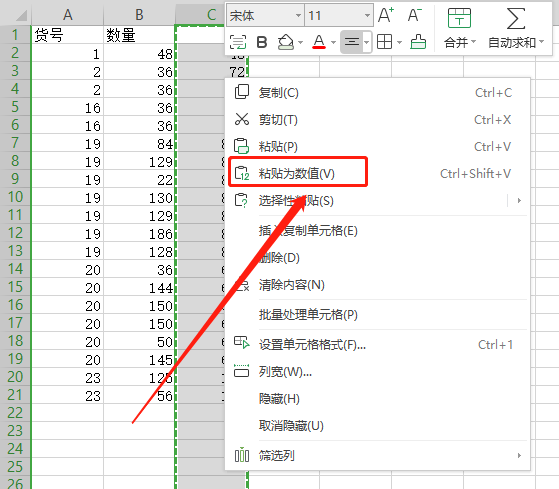This screenshot has width=559, height=489.
Task: Toggle bold formatting in mini toolbar
Action: (x=262, y=42)
